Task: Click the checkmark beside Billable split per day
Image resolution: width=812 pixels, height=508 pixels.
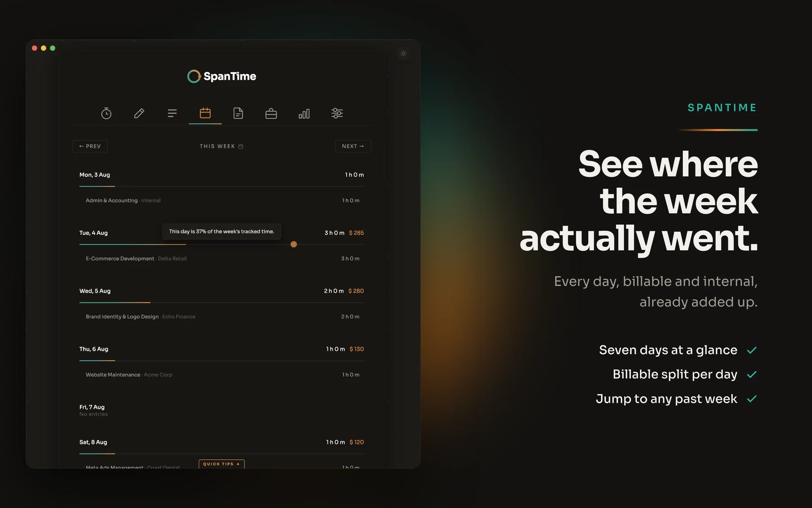Action: (x=752, y=375)
